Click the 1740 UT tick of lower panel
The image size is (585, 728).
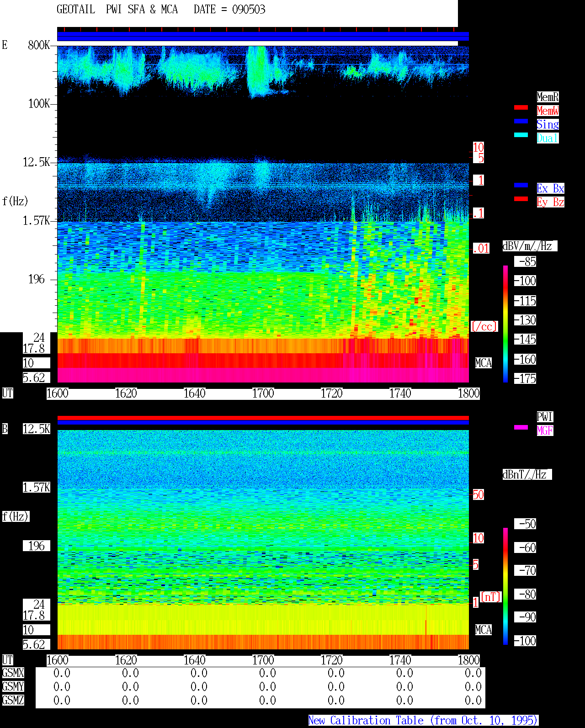400,660
